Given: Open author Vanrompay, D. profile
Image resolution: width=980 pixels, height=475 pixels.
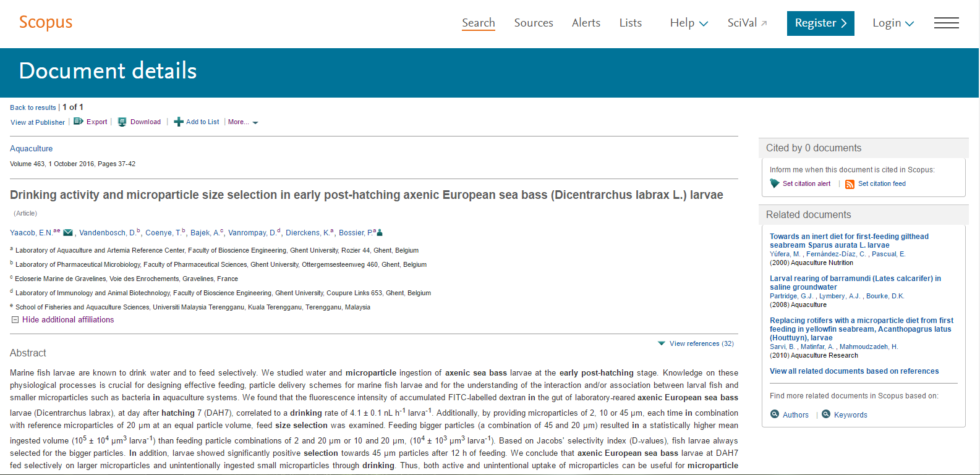Looking at the screenshot, I should point(252,233).
